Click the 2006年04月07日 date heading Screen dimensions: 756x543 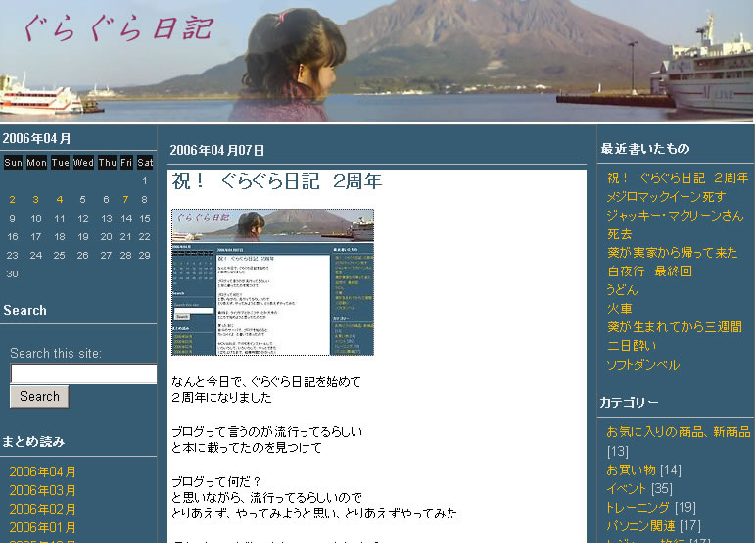coord(217,151)
